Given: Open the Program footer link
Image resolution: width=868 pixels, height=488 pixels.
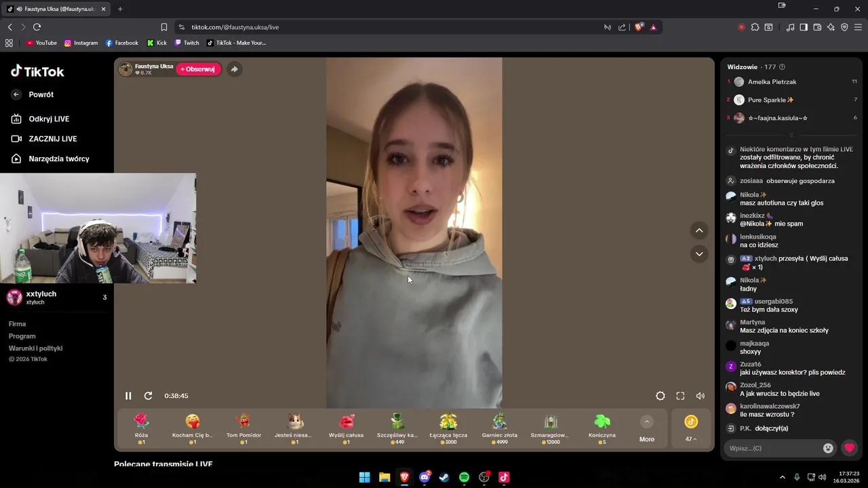Looking at the screenshot, I should (22, 336).
